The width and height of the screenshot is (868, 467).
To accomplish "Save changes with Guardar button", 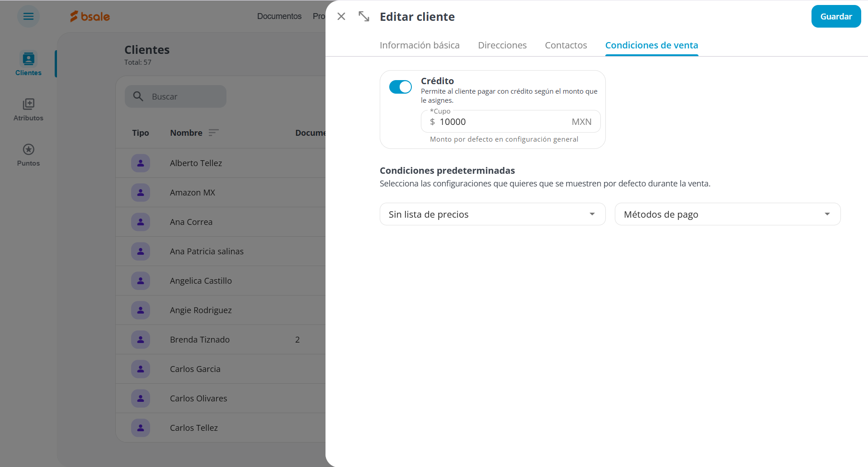I will tap(836, 16).
